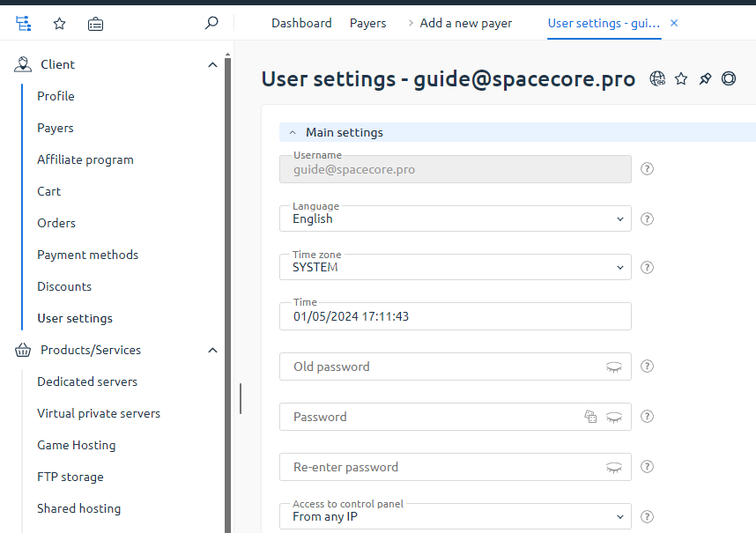Pin the User settings page with pin icon
Screen dimensions: 756x533
705,78
